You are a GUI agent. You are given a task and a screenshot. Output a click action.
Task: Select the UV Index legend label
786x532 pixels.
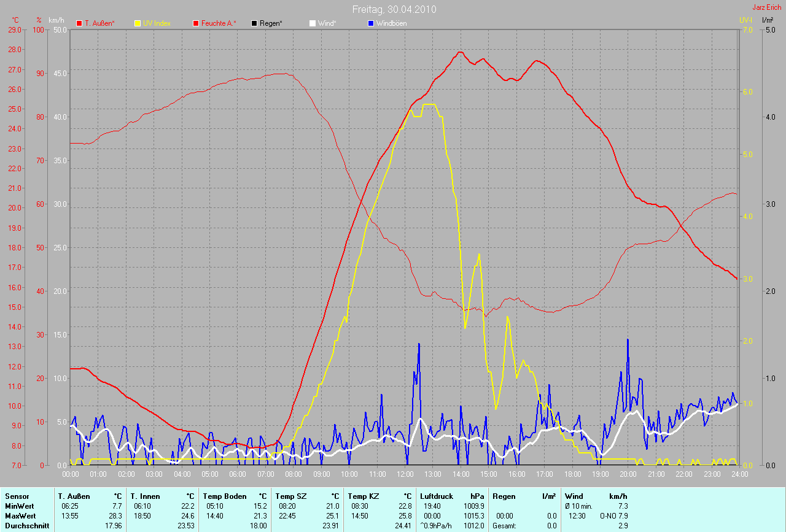157,23
